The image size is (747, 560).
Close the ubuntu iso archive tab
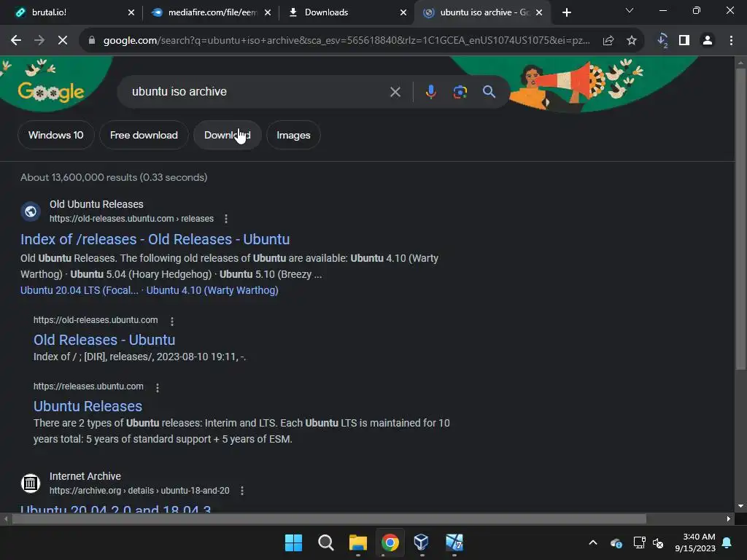(539, 12)
